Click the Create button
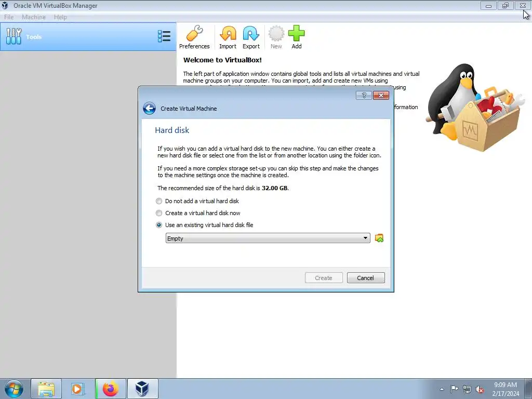The height and width of the screenshot is (399, 532). [324, 278]
